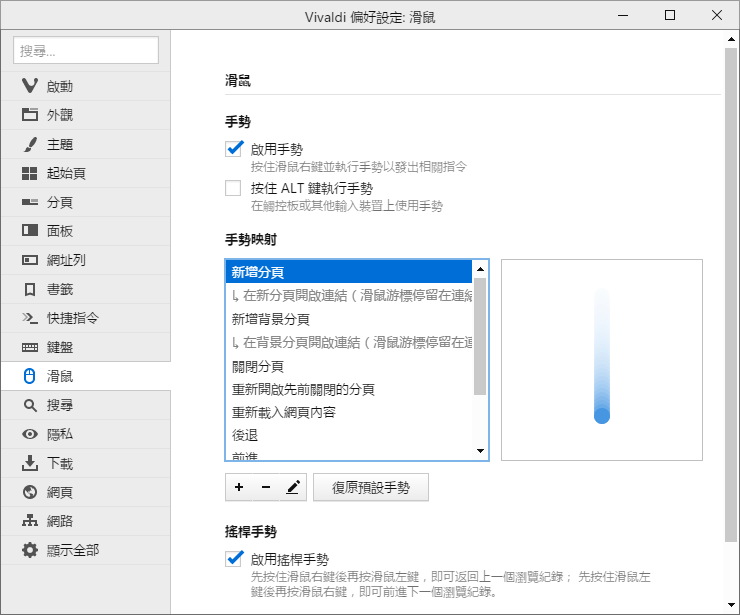
Task: Click the 復原預設手勢 button
Action: [371, 487]
